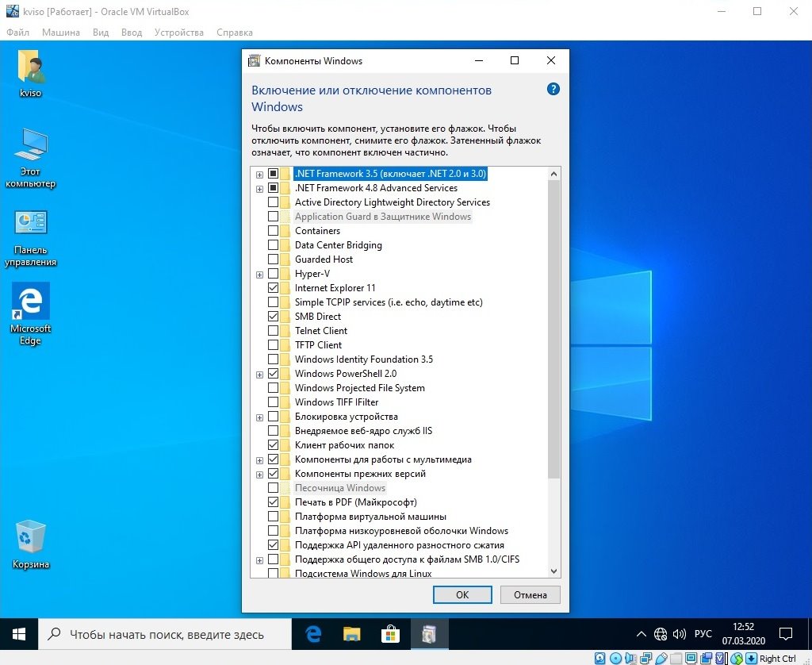Viewport: 812px width, 665px height.
Task: Check Active Directory Lightweight Directory Services
Action: 273,202
